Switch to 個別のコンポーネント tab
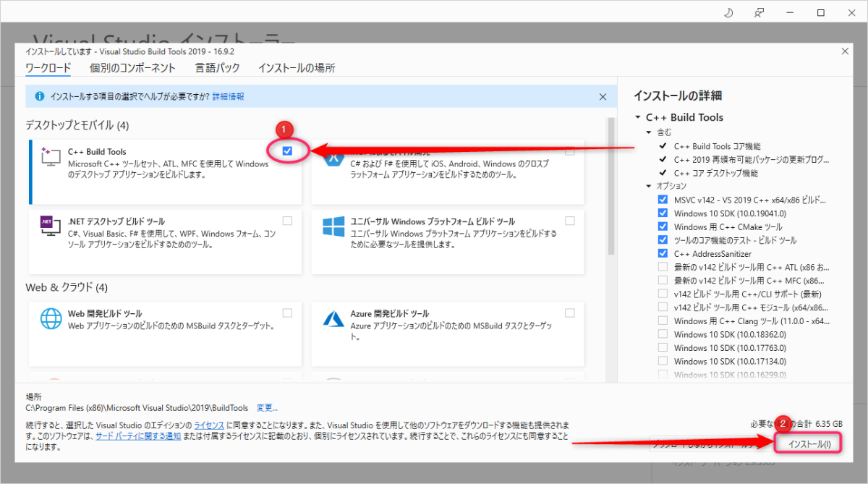868x484 pixels. point(133,68)
